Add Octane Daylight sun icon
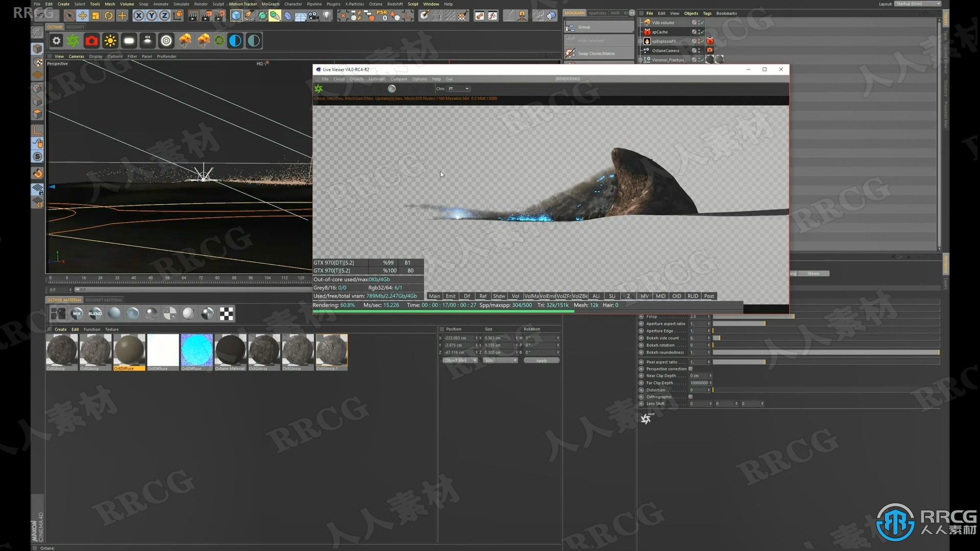The image size is (980, 551). coord(110,41)
